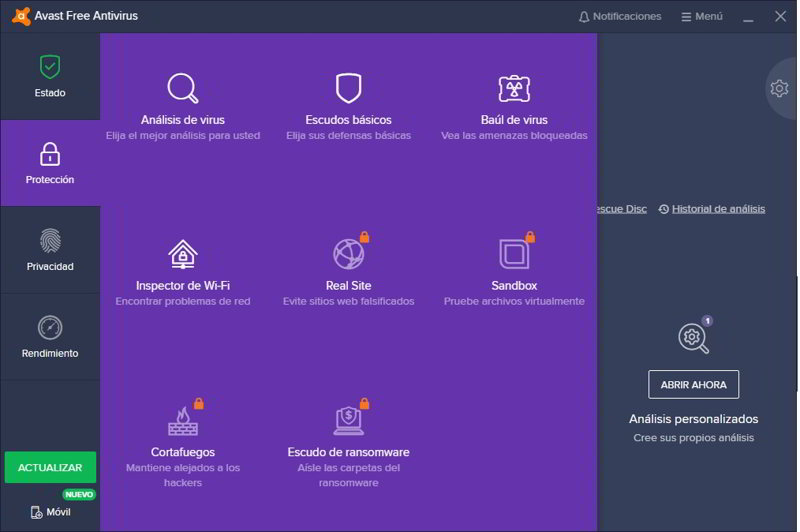The height and width of the screenshot is (532, 800).
Task: Click the 'Análisis personalizados' heading
Action: click(693, 419)
